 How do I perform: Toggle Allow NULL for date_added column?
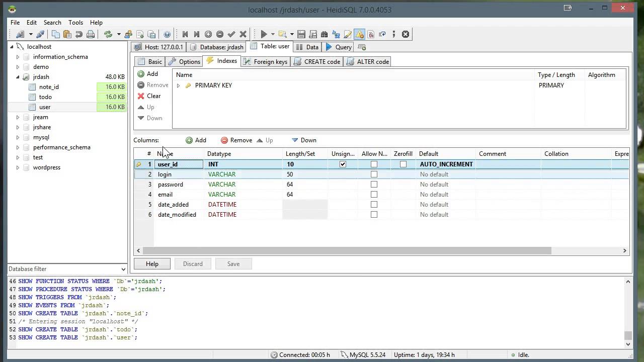click(x=374, y=204)
